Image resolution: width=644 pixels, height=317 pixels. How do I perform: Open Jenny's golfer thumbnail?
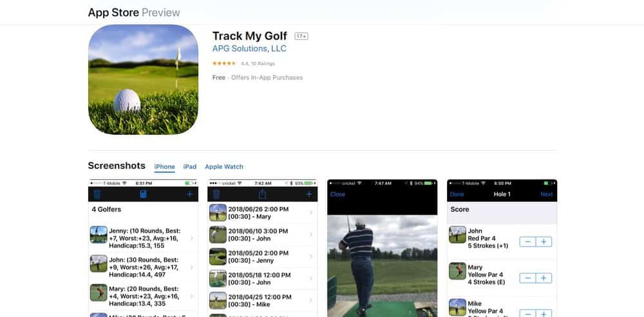[99, 235]
